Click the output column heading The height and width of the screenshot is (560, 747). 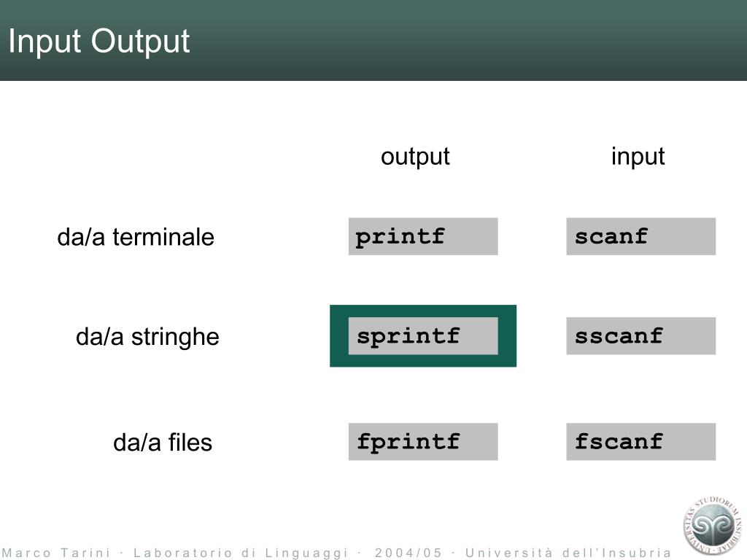click(415, 157)
